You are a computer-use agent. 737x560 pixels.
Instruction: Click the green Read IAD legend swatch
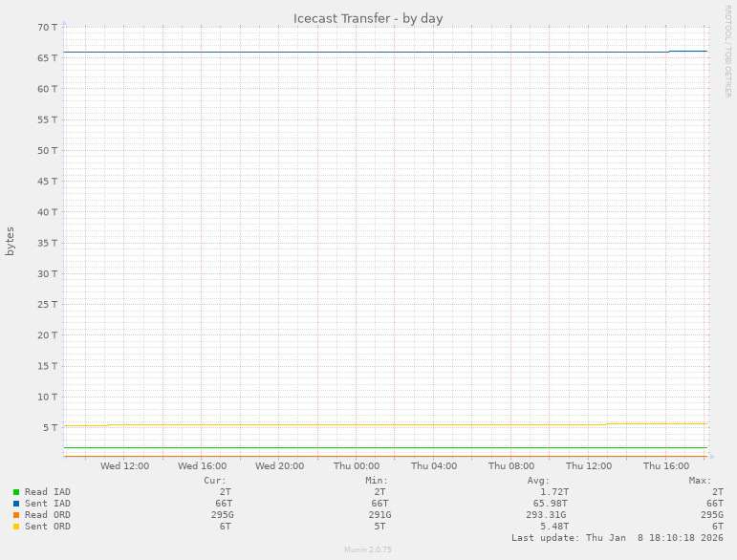pos(16,492)
